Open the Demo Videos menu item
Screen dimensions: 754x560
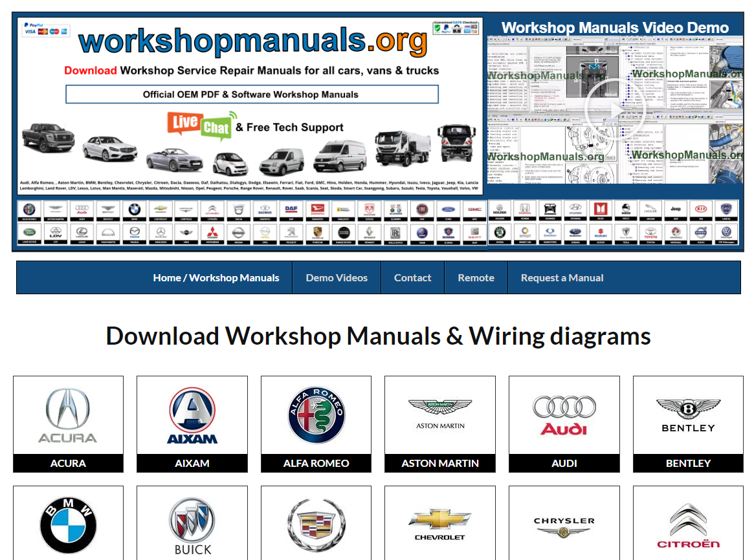point(337,277)
